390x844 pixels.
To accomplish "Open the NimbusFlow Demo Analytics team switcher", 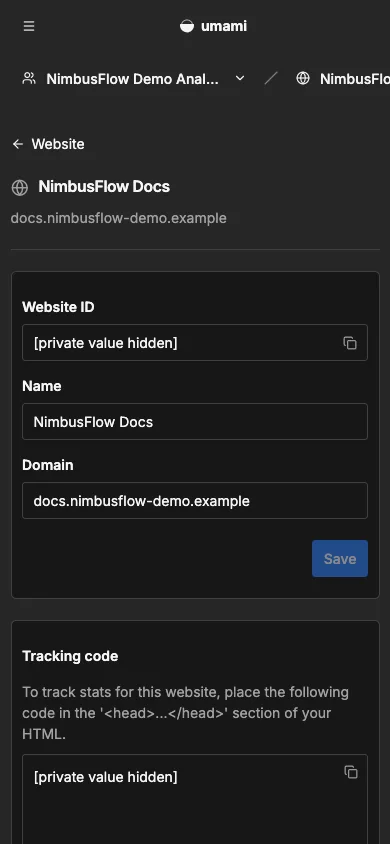I will click(x=133, y=79).
